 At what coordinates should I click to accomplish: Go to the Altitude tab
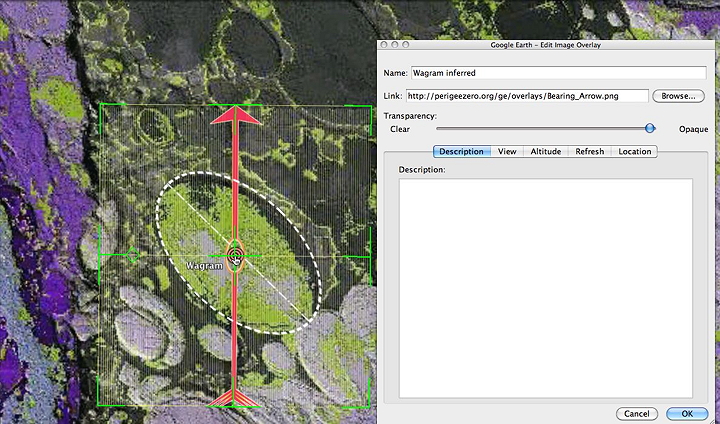click(x=545, y=151)
